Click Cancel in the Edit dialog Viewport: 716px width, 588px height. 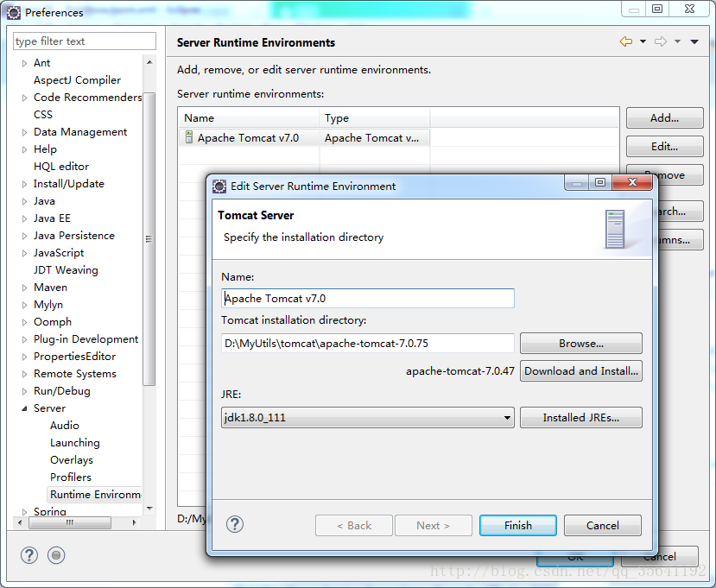[603, 526]
